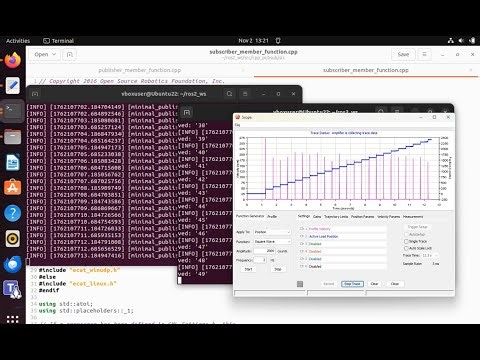Open the Apply To dropdown
480x360 pixels.
(x=272, y=232)
